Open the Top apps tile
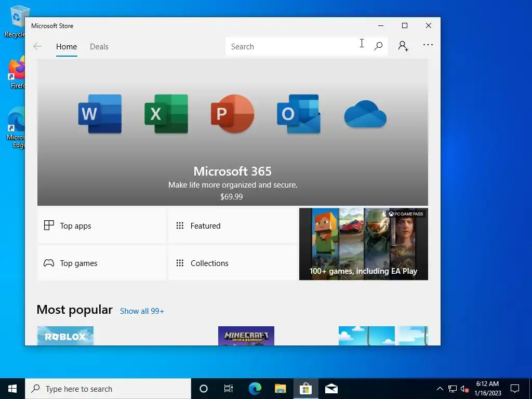 102,225
